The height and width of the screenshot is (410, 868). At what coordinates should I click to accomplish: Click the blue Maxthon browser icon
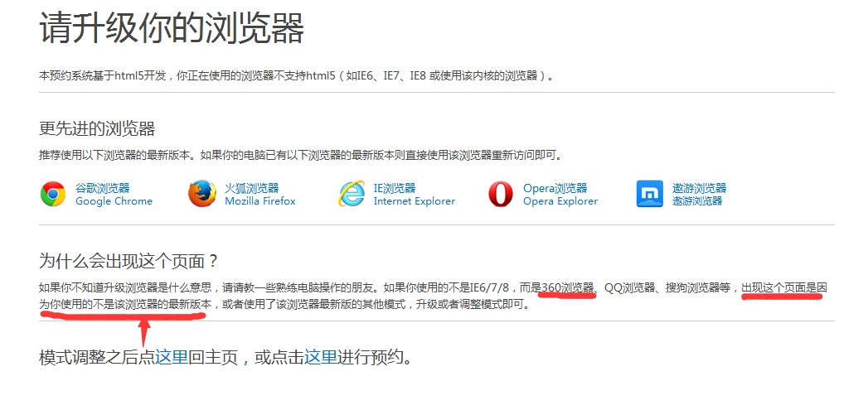[x=650, y=194]
